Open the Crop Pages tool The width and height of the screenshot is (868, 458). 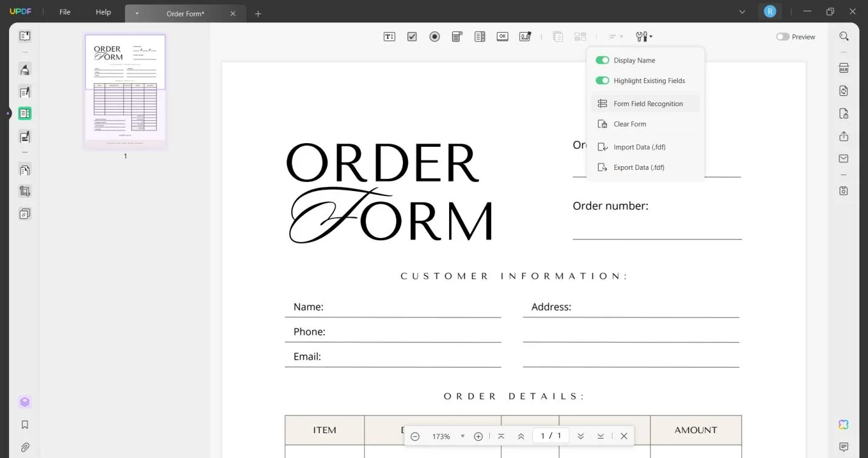pyautogui.click(x=25, y=191)
